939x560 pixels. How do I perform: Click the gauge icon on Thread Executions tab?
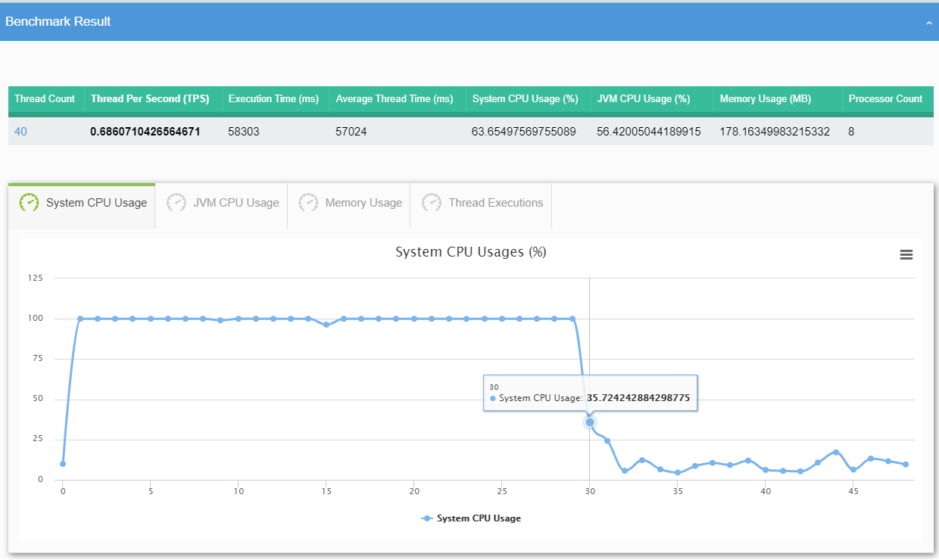pyautogui.click(x=431, y=203)
